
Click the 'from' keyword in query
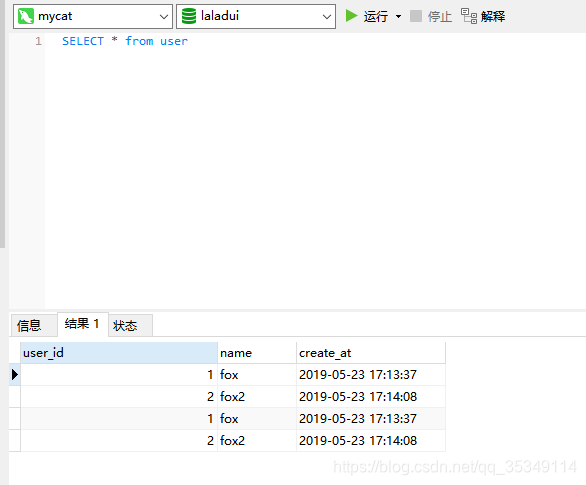pos(139,41)
